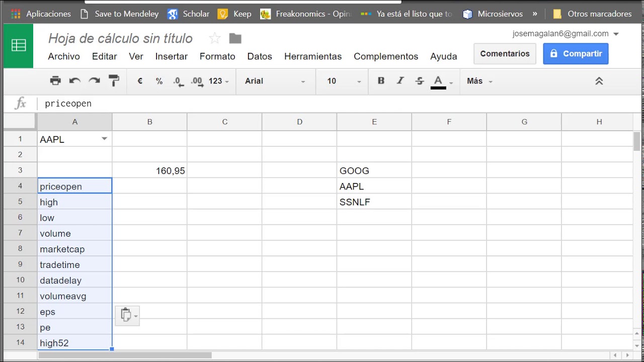Open the Formato menu

[217, 56]
